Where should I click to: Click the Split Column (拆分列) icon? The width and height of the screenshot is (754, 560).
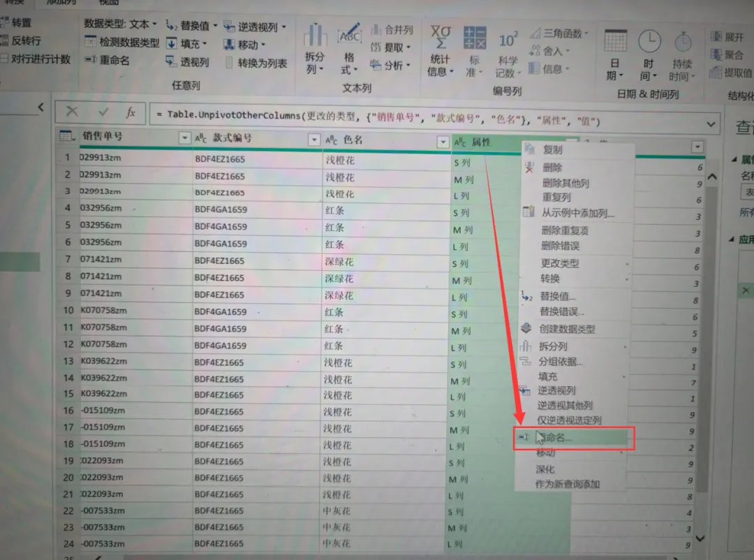[x=315, y=36]
